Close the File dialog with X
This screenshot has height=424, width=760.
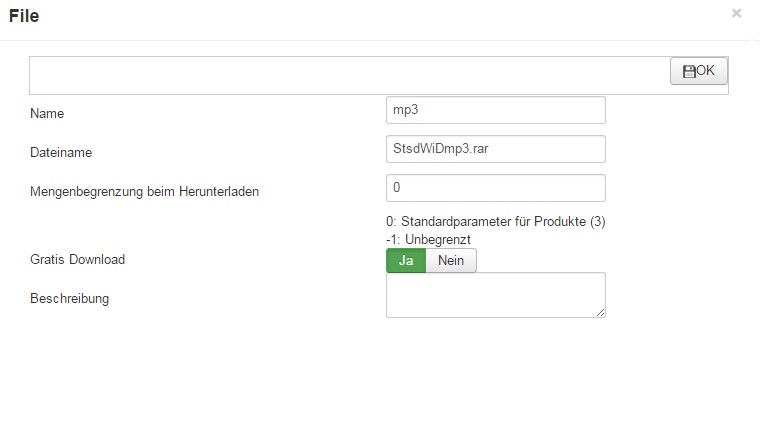tap(737, 14)
